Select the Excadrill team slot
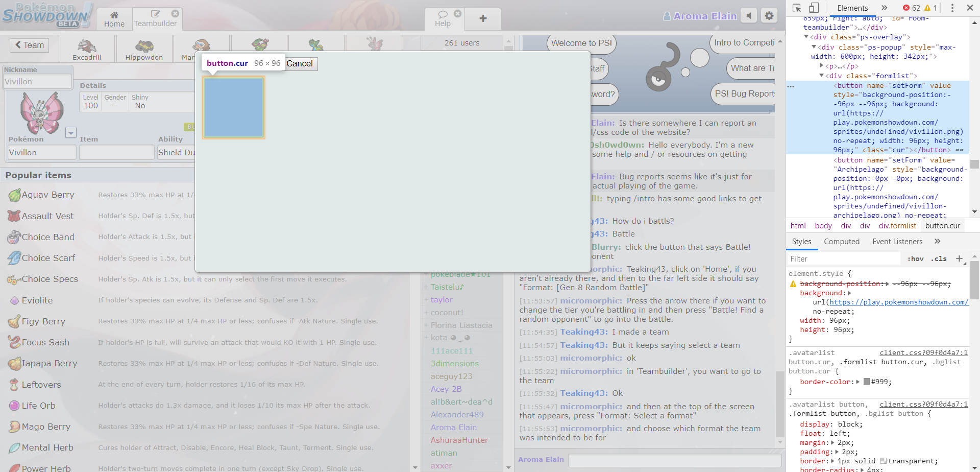Image resolution: width=980 pixels, height=472 pixels. click(87, 50)
